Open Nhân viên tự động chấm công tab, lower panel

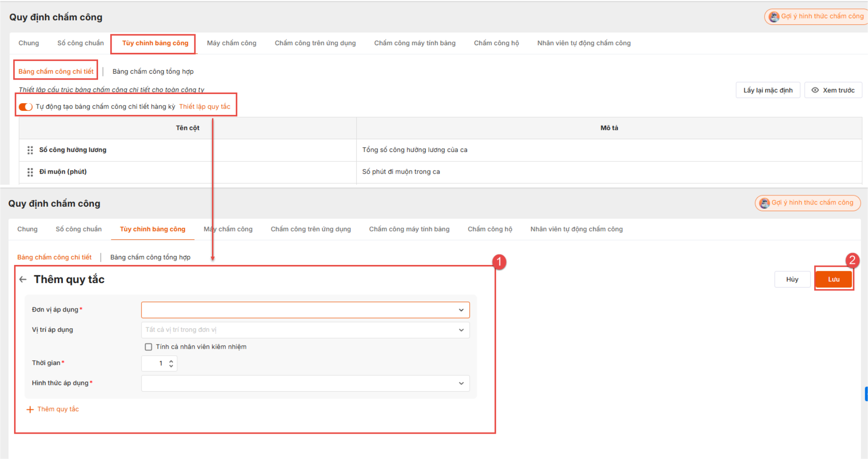click(x=576, y=229)
